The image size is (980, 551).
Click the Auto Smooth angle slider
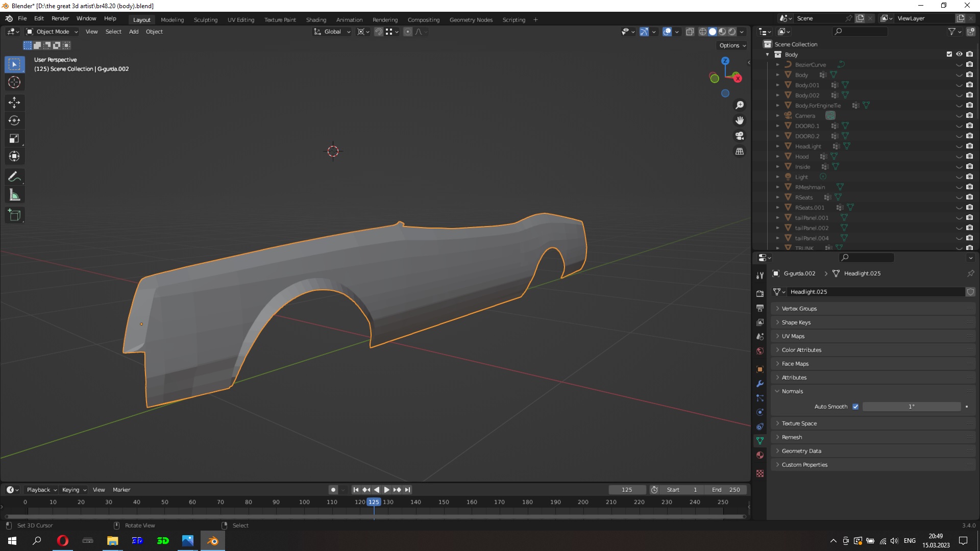point(911,407)
